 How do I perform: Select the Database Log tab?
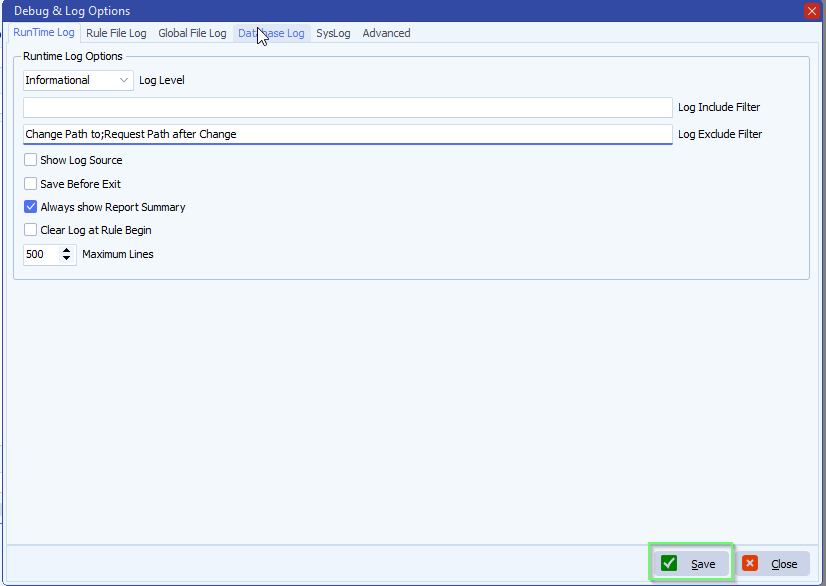(271, 33)
